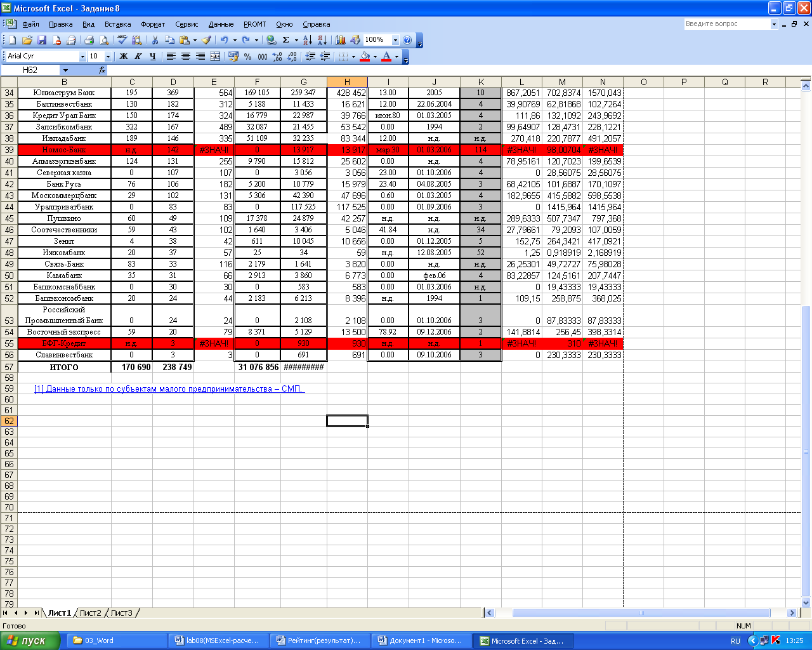Open Print Preview with the magnifier page icon

point(104,40)
